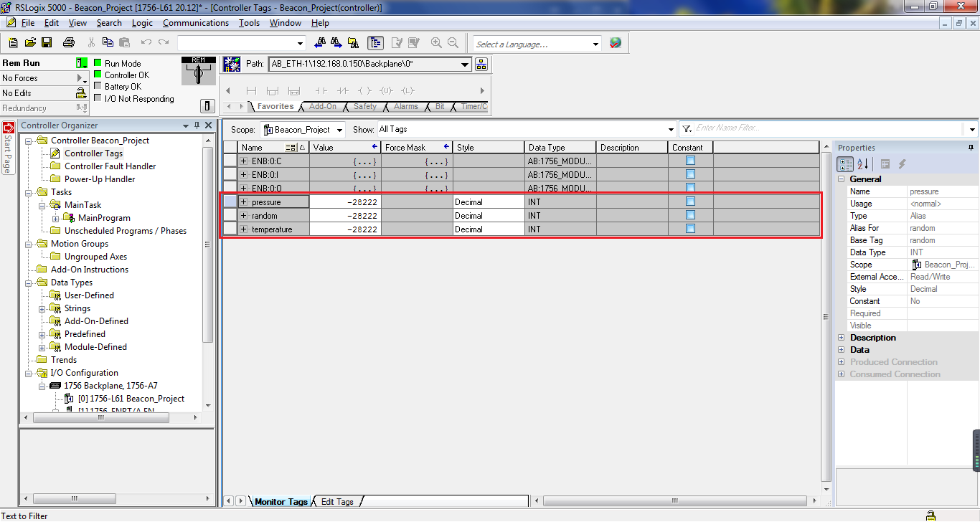Viewport: 980px width, 522px height.
Task: Toggle the Constant checkbox for ENB:0:C
Action: pos(690,161)
